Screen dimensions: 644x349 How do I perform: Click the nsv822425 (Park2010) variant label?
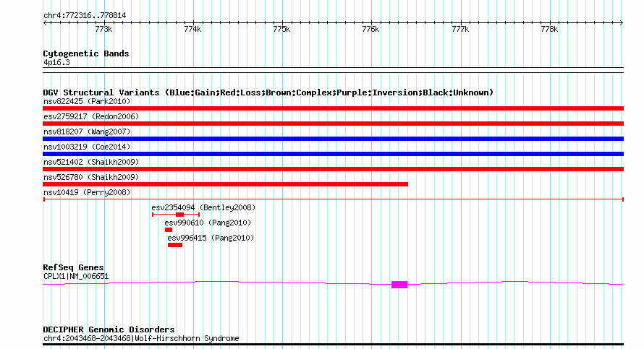tap(87, 101)
